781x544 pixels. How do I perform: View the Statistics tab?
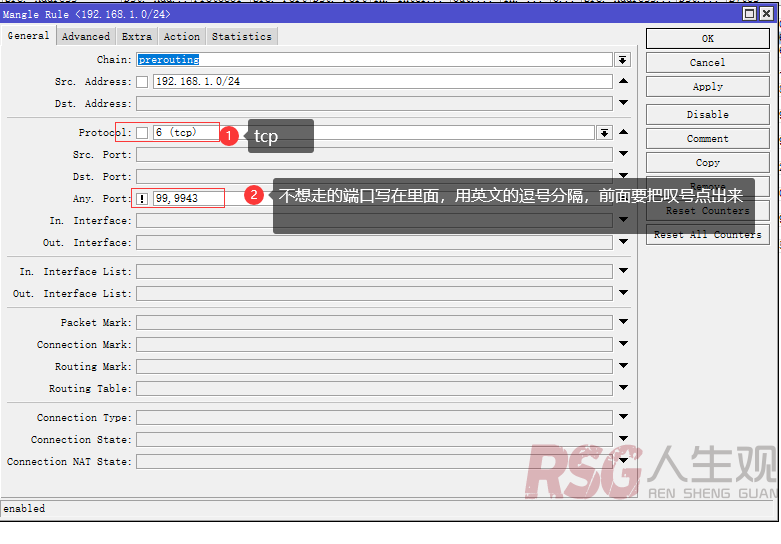242,36
